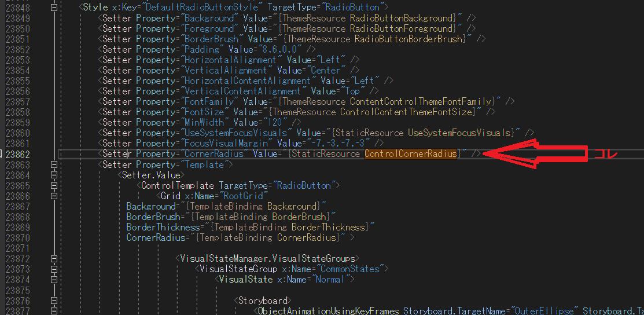Click the Normal visual state name
Image resolution: width=644 pixels, height=315 pixels.
click(330, 280)
